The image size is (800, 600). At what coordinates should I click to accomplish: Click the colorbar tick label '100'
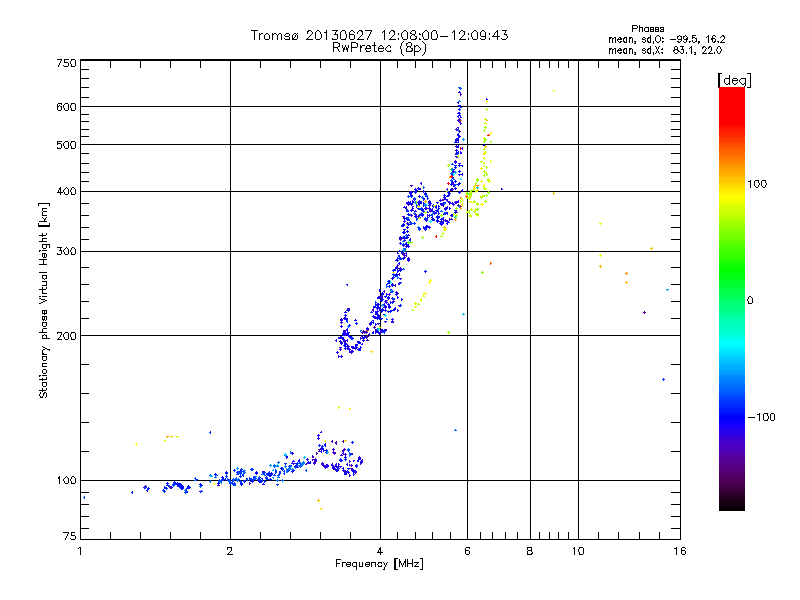[757, 184]
